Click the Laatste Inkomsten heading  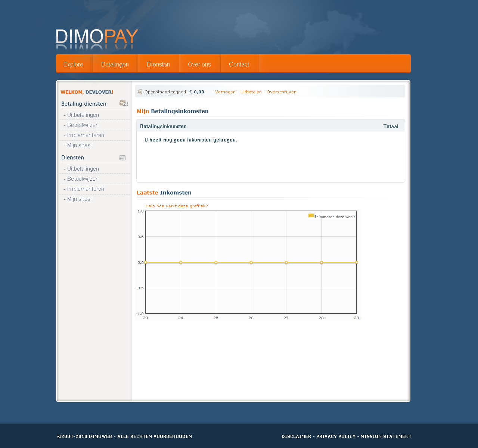coord(164,193)
